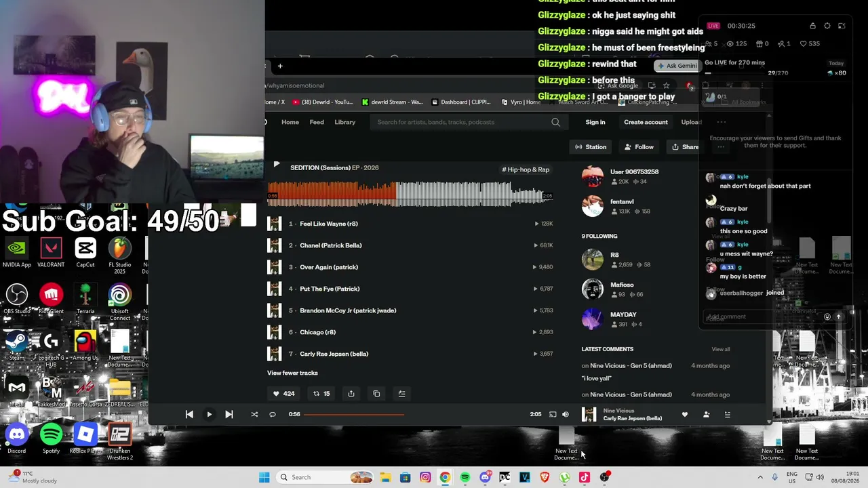Screen dimensions: 868x488
Task: Launch Roblox Player from desktop
Action: point(85,439)
